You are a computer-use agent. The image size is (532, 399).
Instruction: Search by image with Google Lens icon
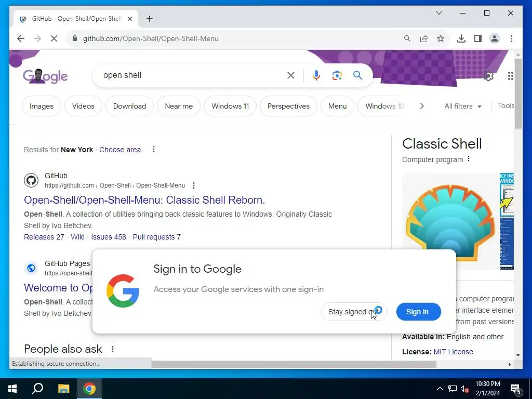coord(337,75)
